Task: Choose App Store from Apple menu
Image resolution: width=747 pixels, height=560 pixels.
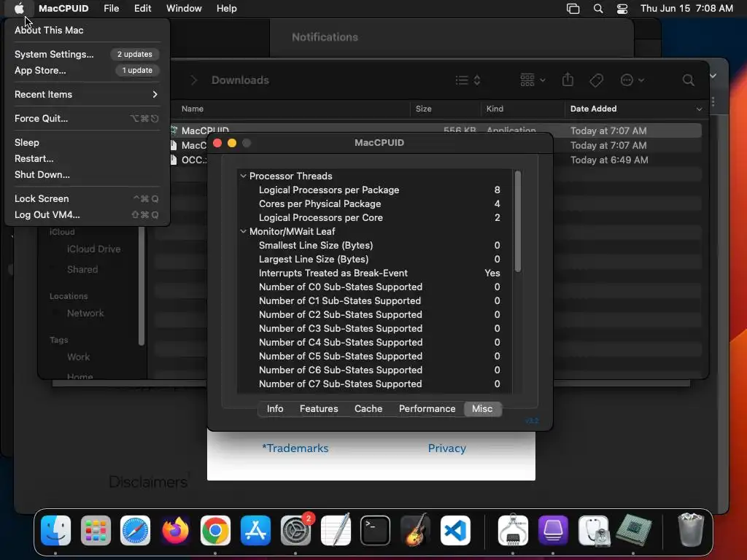Action: [x=87, y=70]
